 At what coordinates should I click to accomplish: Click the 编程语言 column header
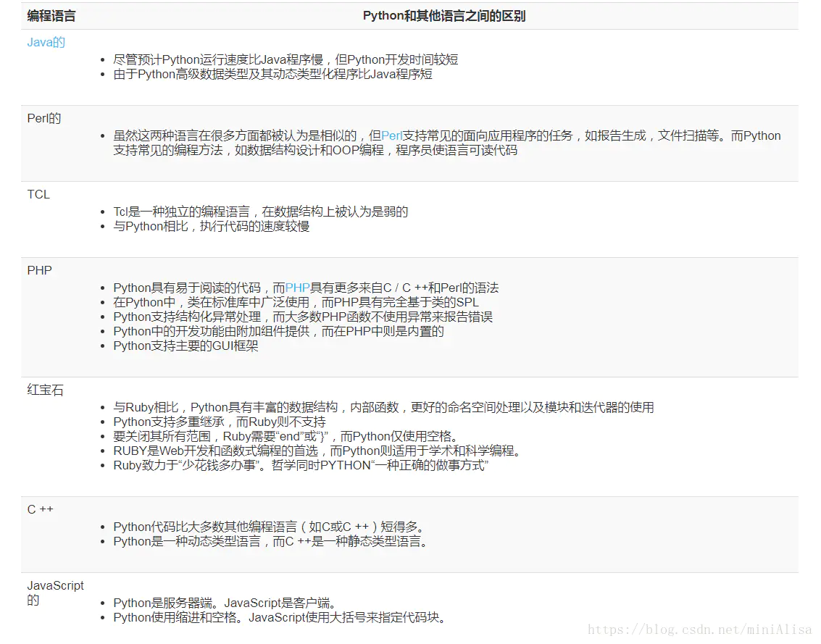(51, 16)
